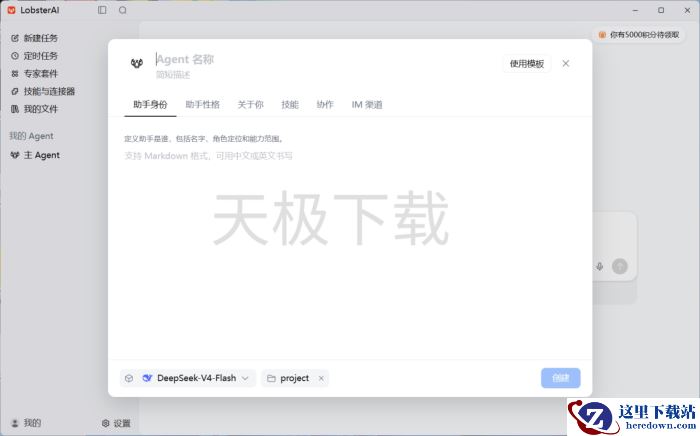Viewport: 700px width, 436px height.
Task: Focus the Agent 名称 input field
Action: point(185,59)
